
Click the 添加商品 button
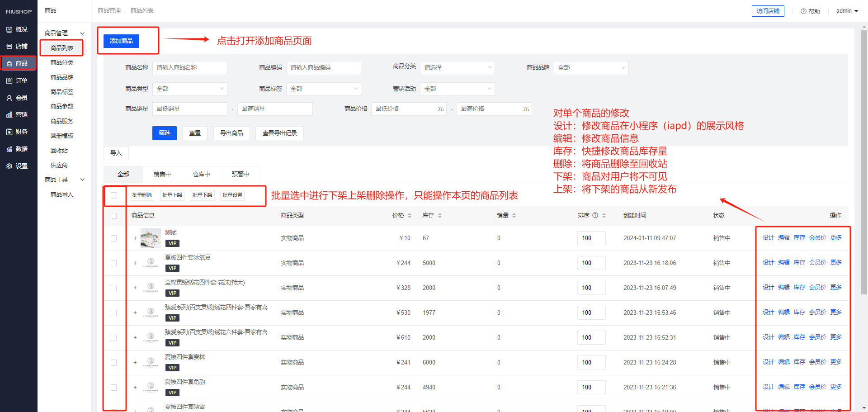pyautogui.click(x=121, y=41)
